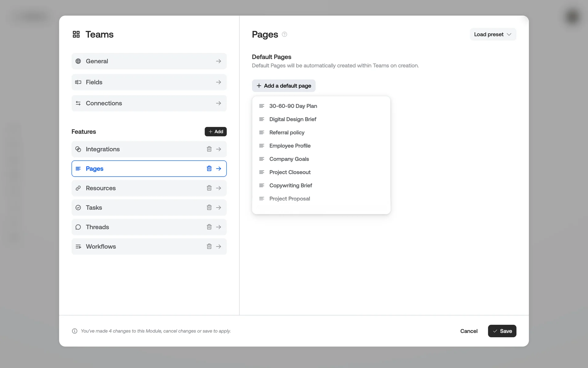588x368 pixels.
Task: Click the Workflows row trash icon
Action: pyautogui.click(x=209, y=246)
